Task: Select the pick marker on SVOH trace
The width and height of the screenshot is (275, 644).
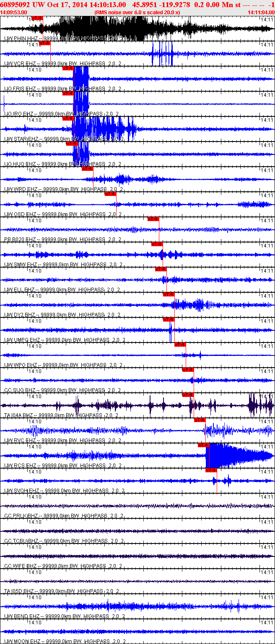Action: tap(211, 470)
